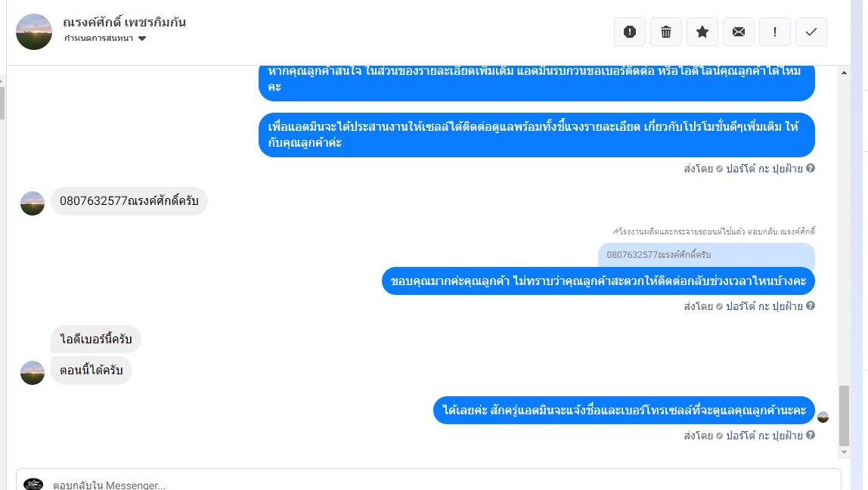Open customer name ณรงค์ศักดิ์ เพชรกิมกัน
The image size is (868, 490).
[124, 22]
